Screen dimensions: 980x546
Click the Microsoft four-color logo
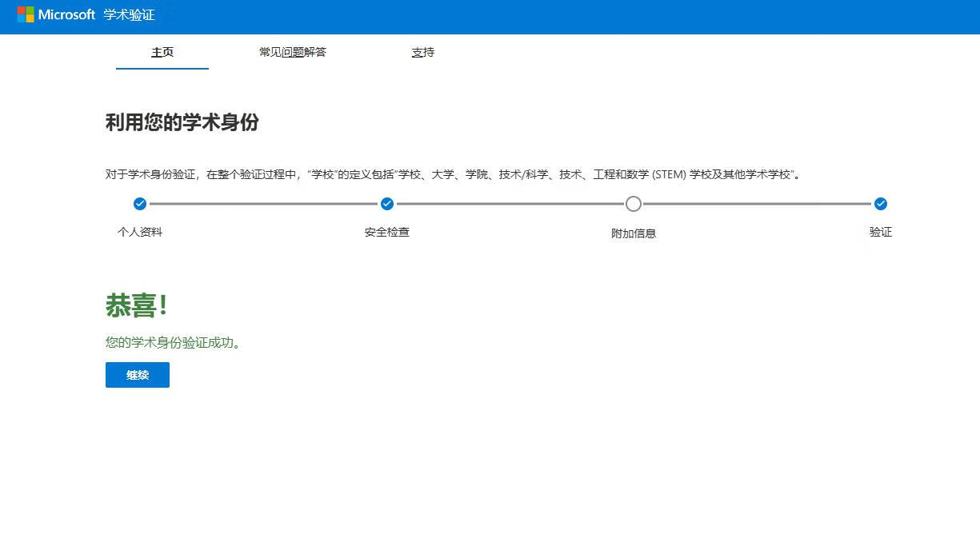click(x=26, y=14)
